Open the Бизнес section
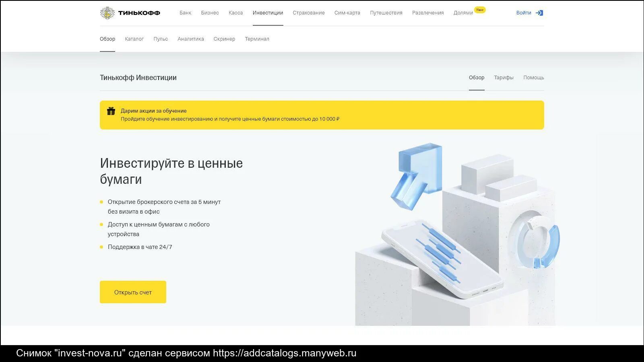Image resolution: width=644 pixels, height=362 pixels. [210, 13]
